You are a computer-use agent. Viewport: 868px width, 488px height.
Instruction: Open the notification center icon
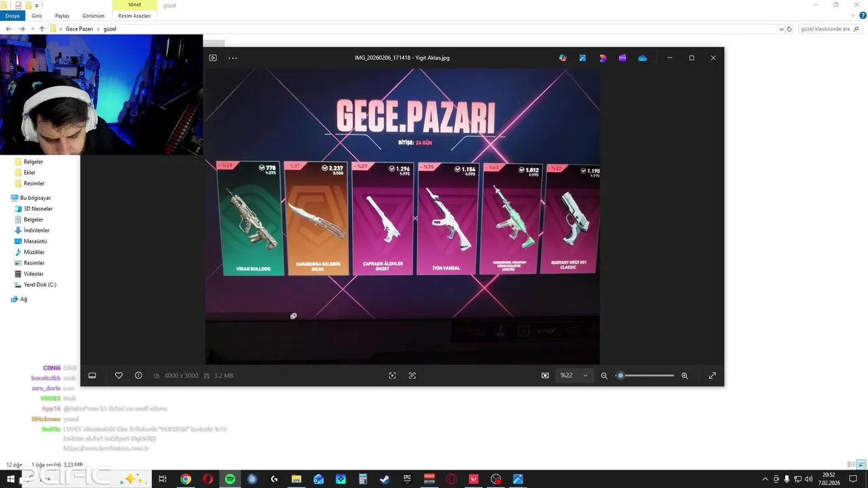click(x=853, y=479)
